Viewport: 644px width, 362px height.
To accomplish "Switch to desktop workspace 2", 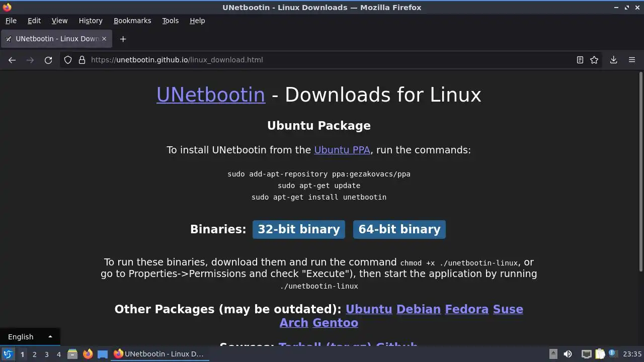I will (34, 354).
